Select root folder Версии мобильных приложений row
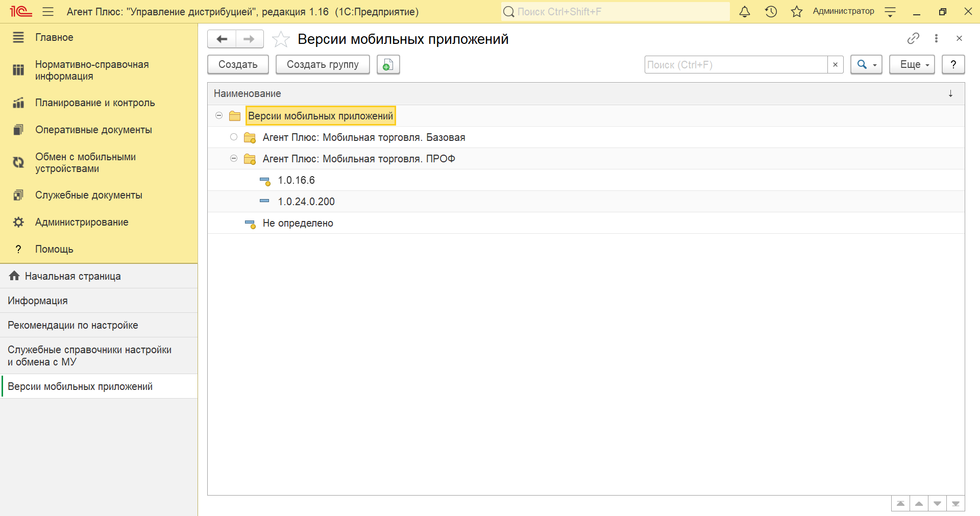Viewport: 980px width, 516px height. 586,116
